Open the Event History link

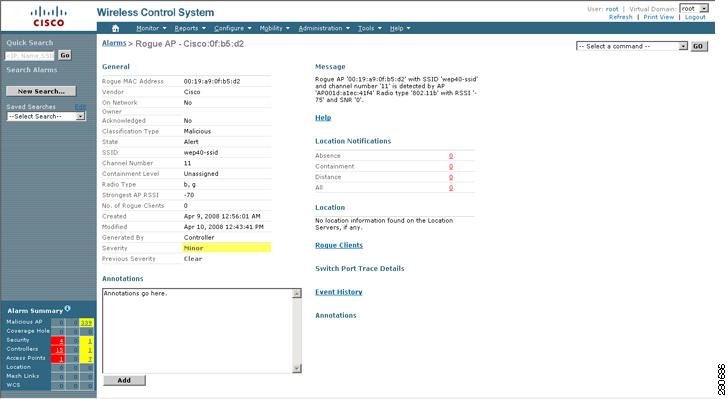click(339, 292)
